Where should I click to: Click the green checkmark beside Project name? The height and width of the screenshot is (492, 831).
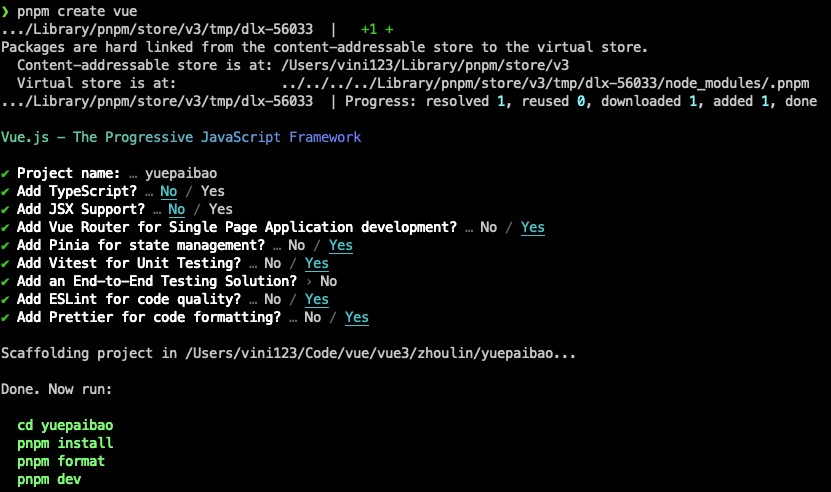coord(5,173)
